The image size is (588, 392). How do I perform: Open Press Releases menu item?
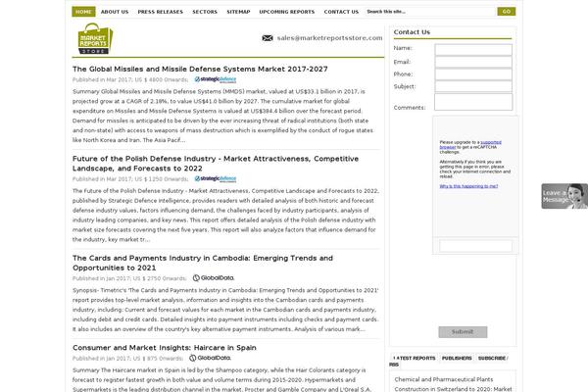click(161, 12)
